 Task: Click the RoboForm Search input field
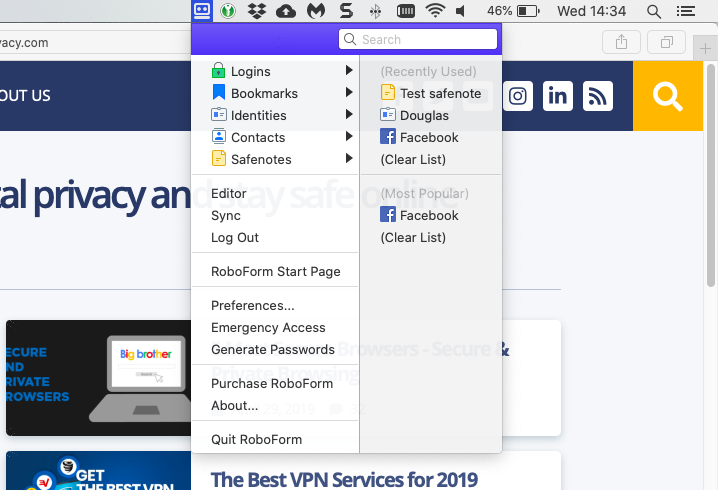click(x=418, y=39)
